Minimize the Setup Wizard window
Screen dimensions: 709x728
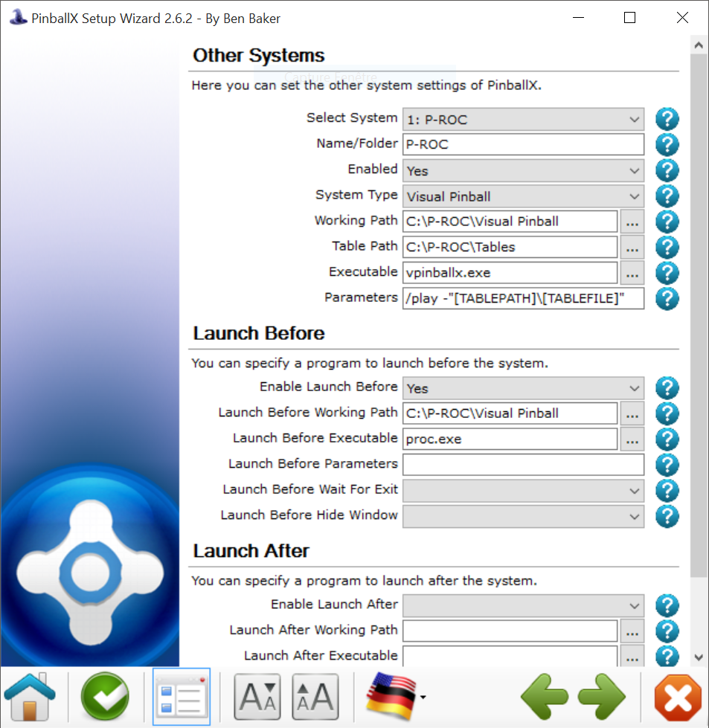click(x=579, y=18)
